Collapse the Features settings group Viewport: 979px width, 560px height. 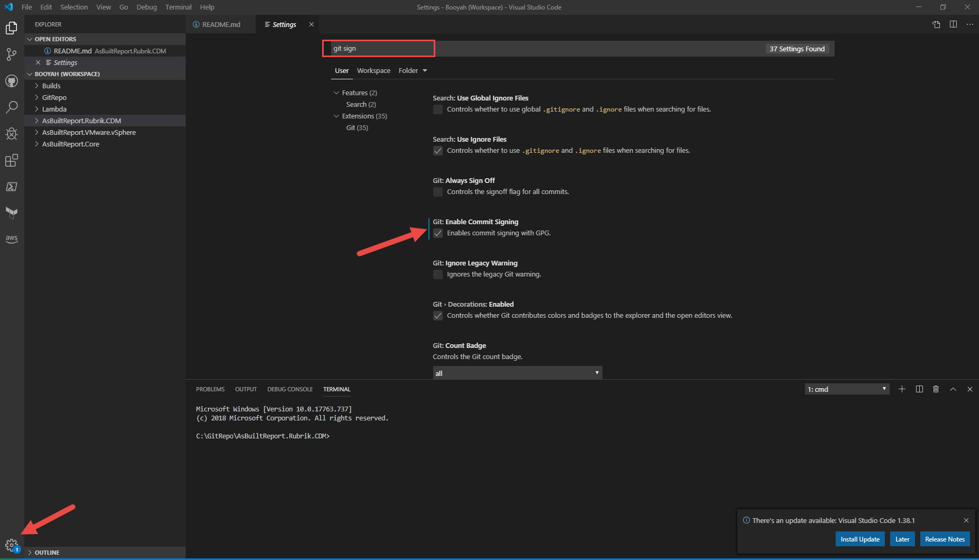click(x=336, y=93)
